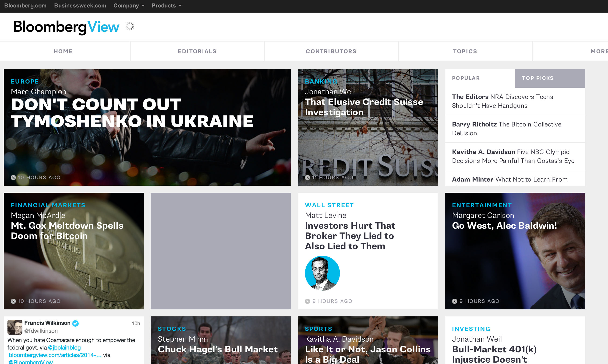Click author name Margaret Carlson
608x364 pixels.
(483, 215)
